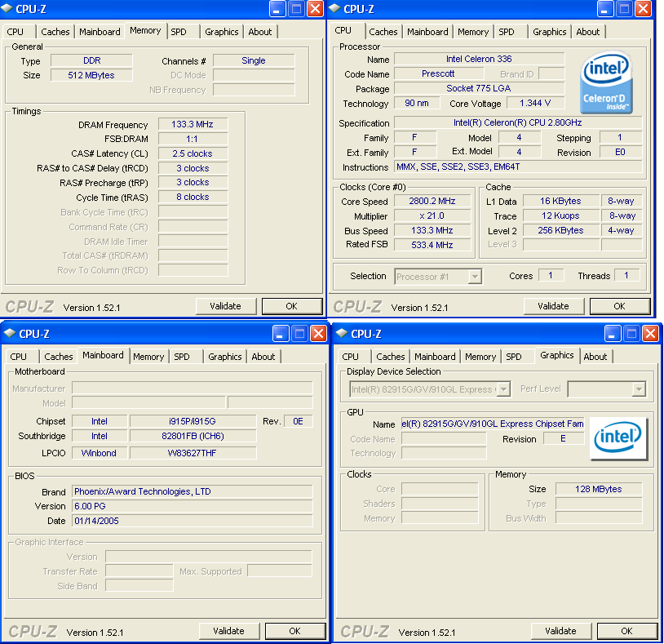Click the memory Size field 512 MBytes

tap(91, 75)
